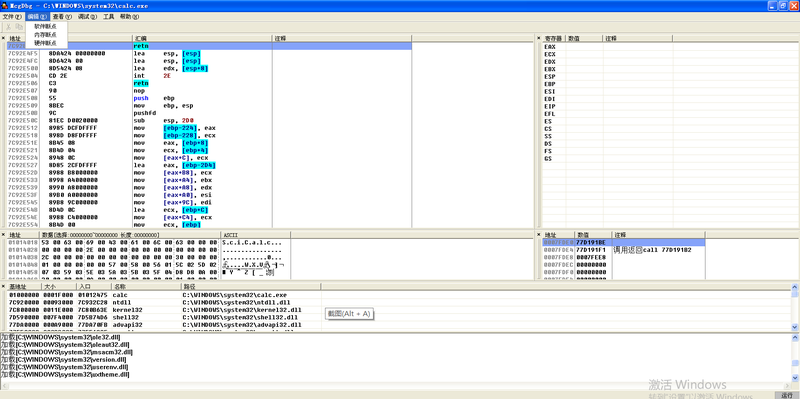
Task: Click the Copy toolbar icon
Action: coord(19,27)
